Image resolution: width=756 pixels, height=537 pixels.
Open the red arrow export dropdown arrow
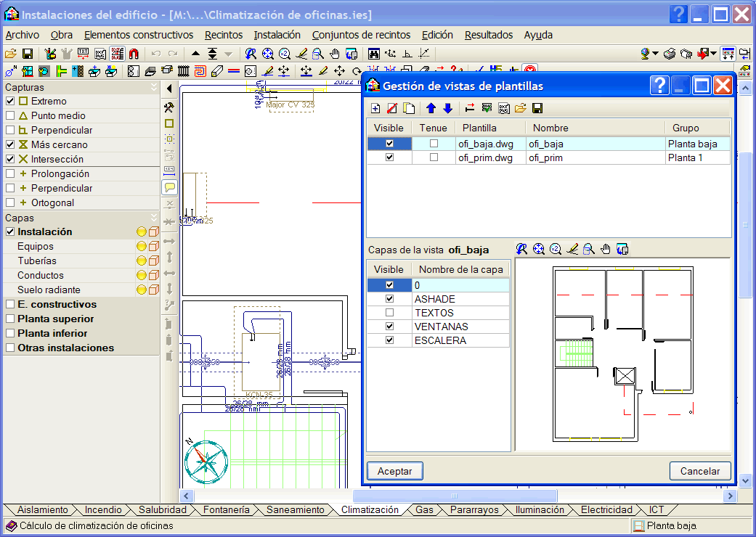tap(714, 54)
